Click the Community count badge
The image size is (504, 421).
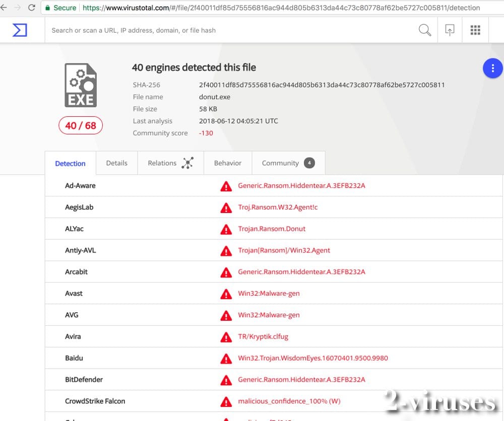click(309, 163)
